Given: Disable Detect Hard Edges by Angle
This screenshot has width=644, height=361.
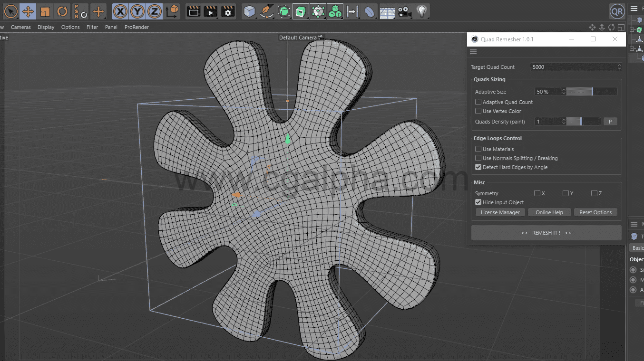Looking at the screenshot, I should click(478, 167).
